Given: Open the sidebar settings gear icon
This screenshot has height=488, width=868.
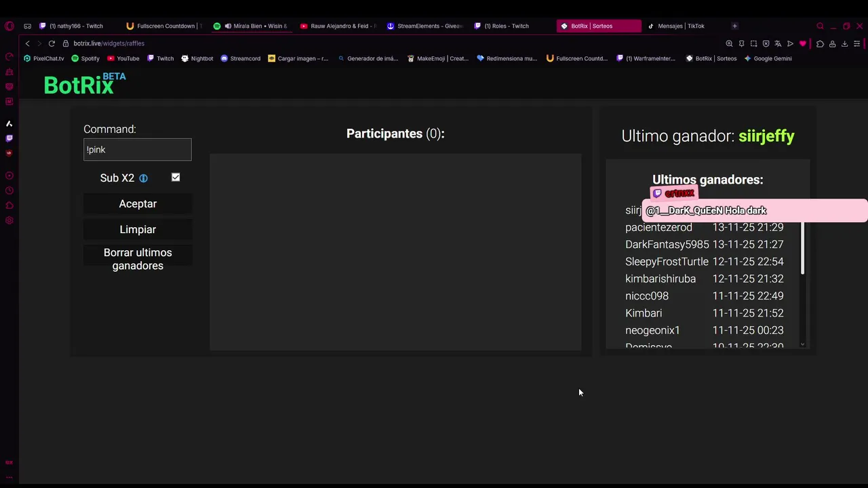Looking at the screenshot, I should tap(9, 220).
